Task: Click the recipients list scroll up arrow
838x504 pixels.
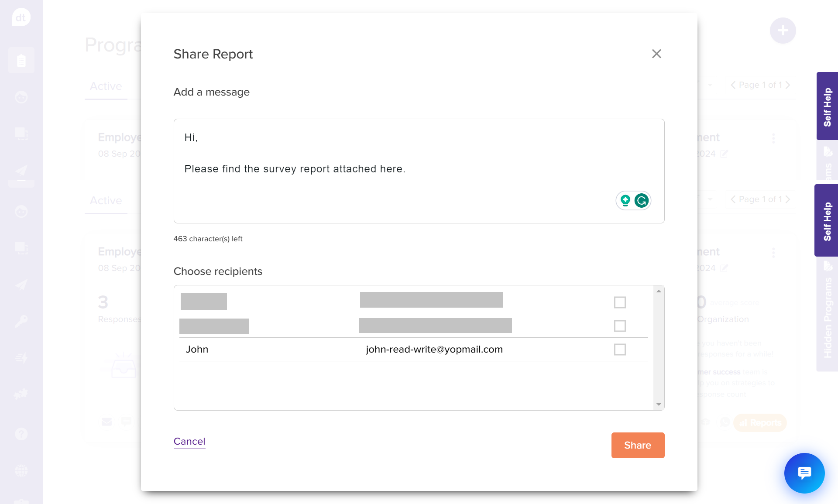Action: 659,291
